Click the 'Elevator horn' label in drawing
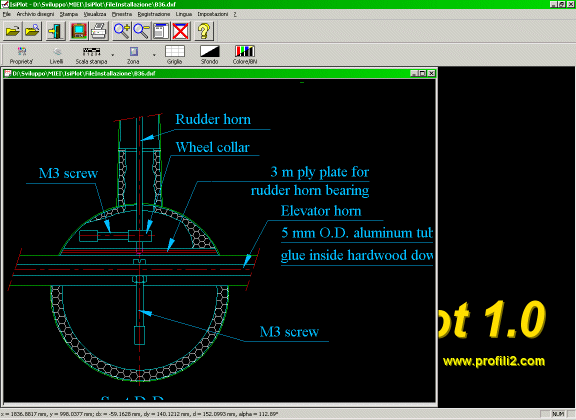The width and height of the screenshot is (576, 420). pos(321,211)
